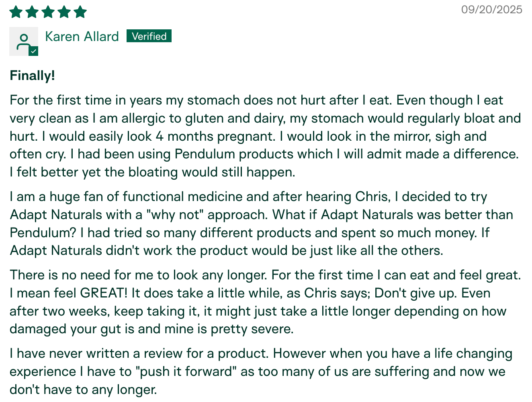Open Karen Allard's reviewer name
532x402 pixels.
tap(82, 37)
